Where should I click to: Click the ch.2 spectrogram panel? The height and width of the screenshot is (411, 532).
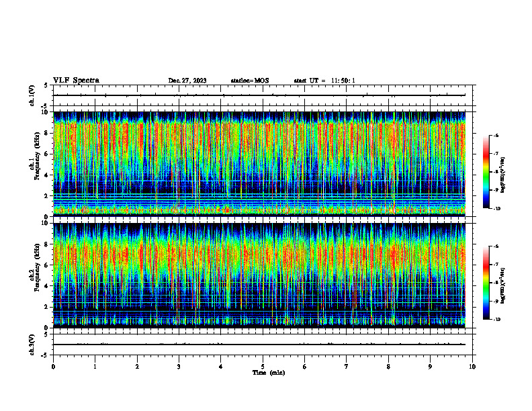pyautogui.click(x=259, y=275)
